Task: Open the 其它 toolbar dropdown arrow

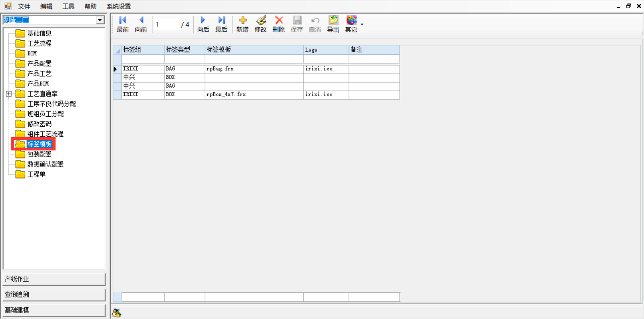Action: pyautogui.click(x=362, y=25)
